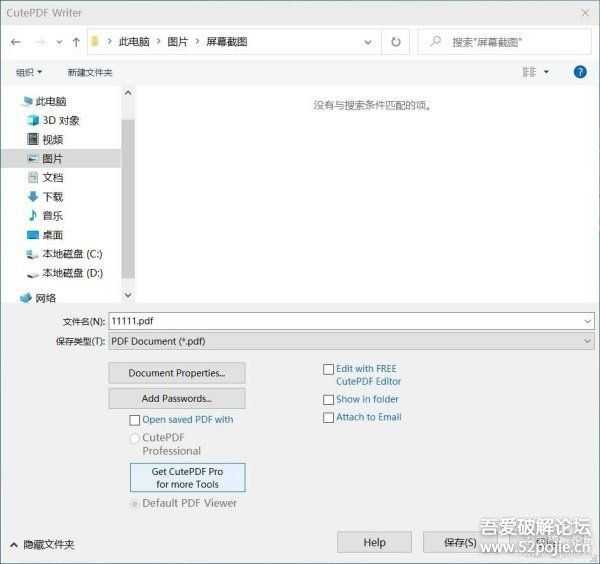This screenshot has width=600, height=564.
Task: Click the Back navigation arrow
Action: 16,42
